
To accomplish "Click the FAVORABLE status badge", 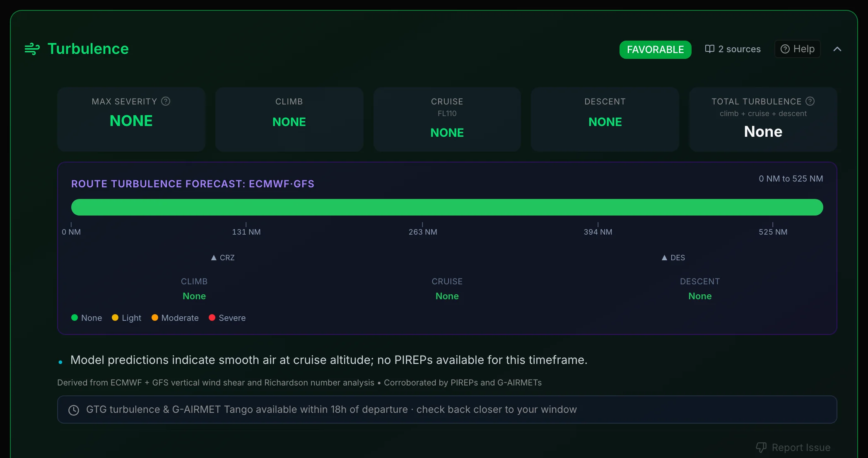I will [x=655, y=49].
